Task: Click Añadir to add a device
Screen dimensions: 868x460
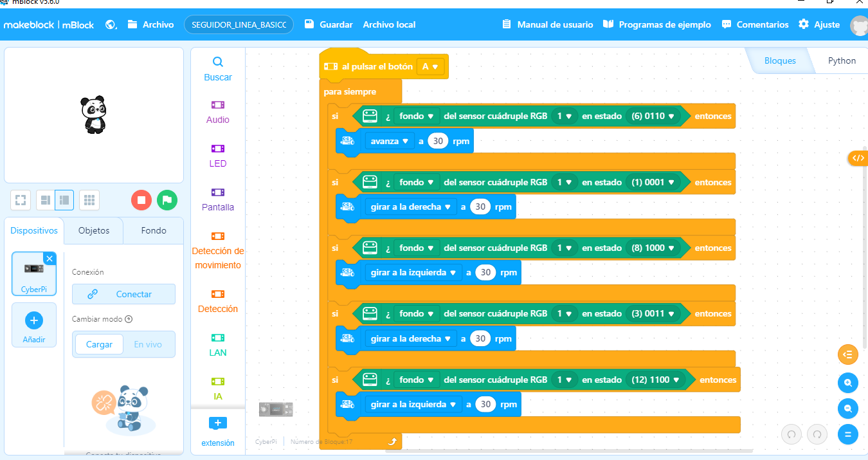Action: click(x=33, y=327)
